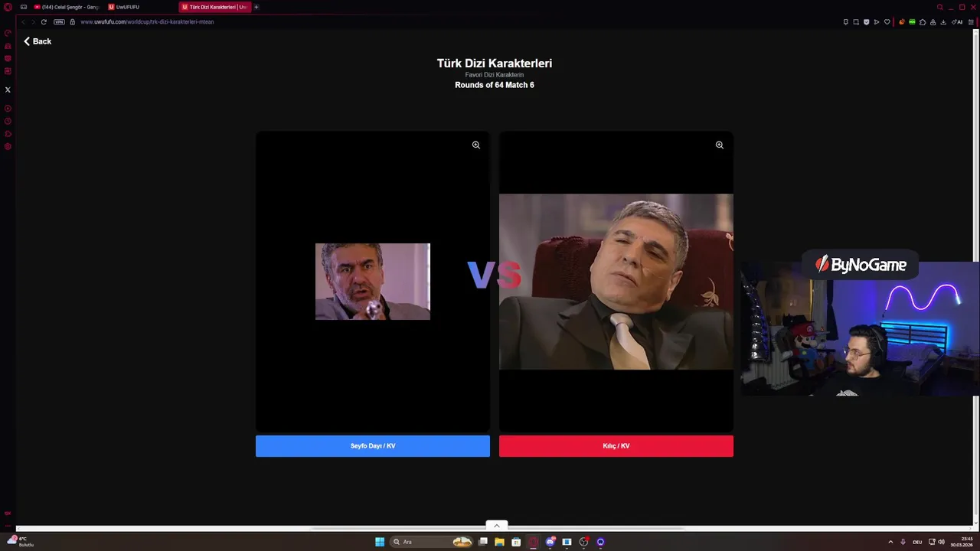Viewport: 980px width, 551px height.
Task: Open the AI assistant toolbar button
Action: coord(957,22)
